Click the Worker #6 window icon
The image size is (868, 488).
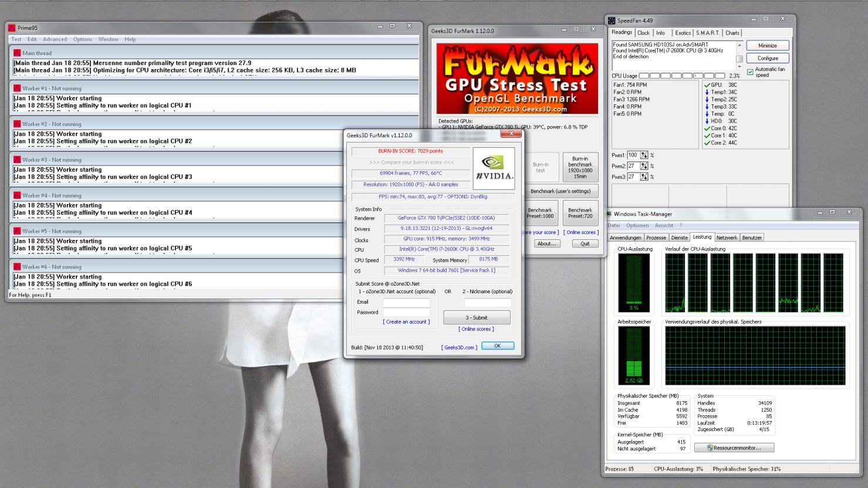coord(17,267)
